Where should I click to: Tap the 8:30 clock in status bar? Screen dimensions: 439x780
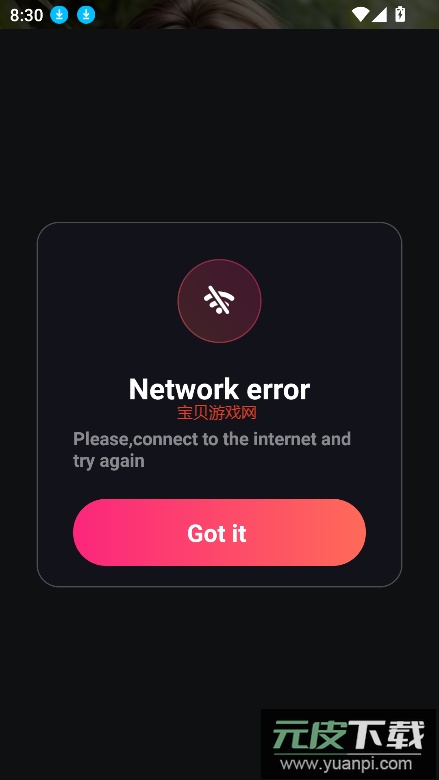(26, 15)
